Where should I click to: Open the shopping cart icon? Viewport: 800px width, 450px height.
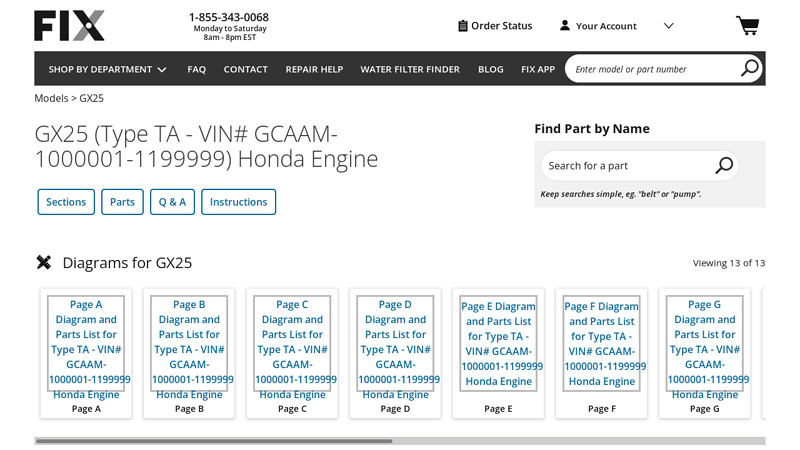point(747,26)
